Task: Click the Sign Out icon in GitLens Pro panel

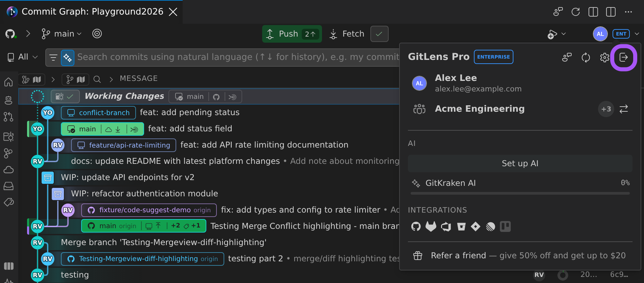Action: [623, 58]
